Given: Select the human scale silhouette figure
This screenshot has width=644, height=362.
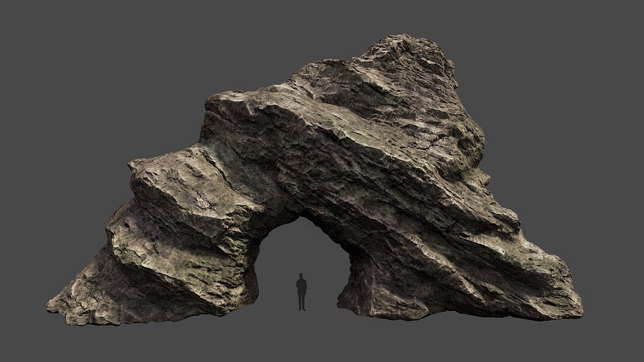Looking at the screenshot, I should 301,292.
